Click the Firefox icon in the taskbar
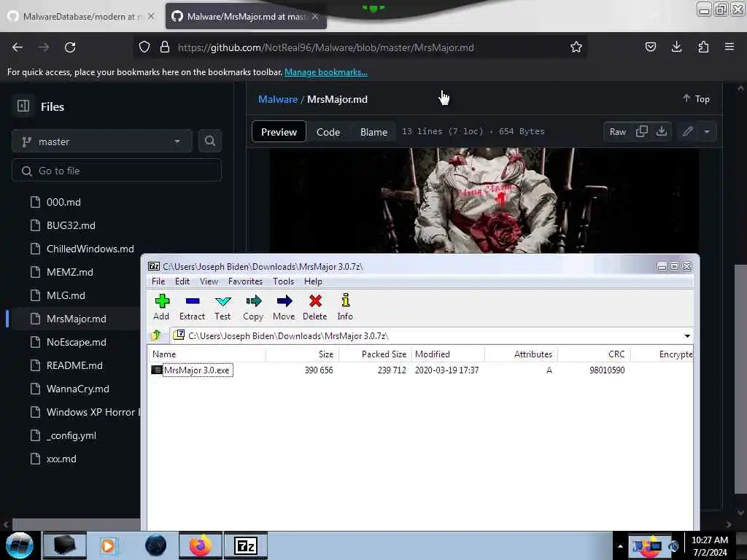This screenshot has width=747, height=560. click(x=200, y=545)
